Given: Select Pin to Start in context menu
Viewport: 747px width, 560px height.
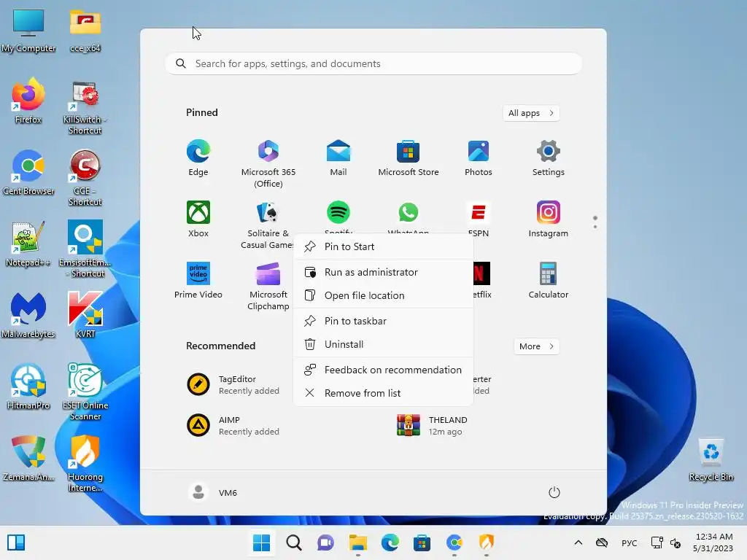Looking at the screenshot, I should pos(383,246).
